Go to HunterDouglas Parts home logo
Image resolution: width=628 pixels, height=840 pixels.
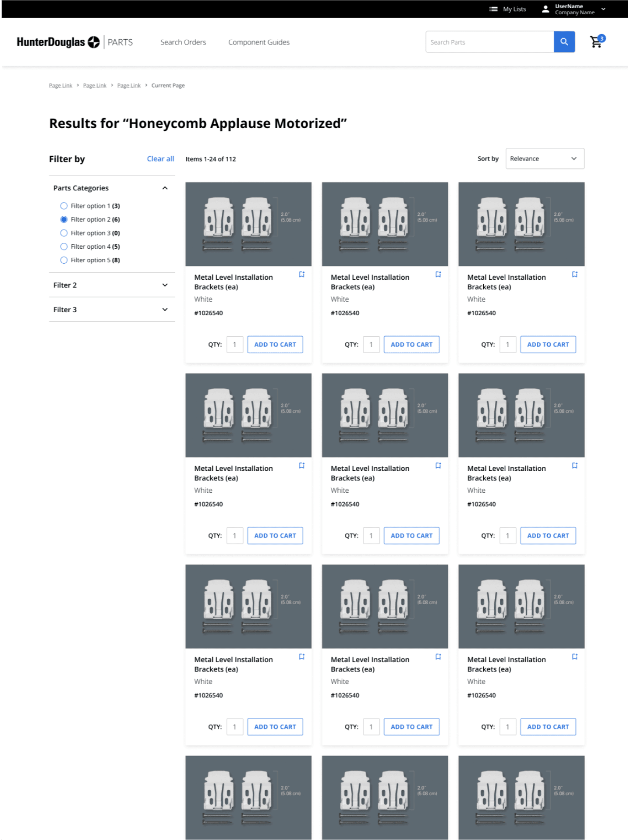75,42
